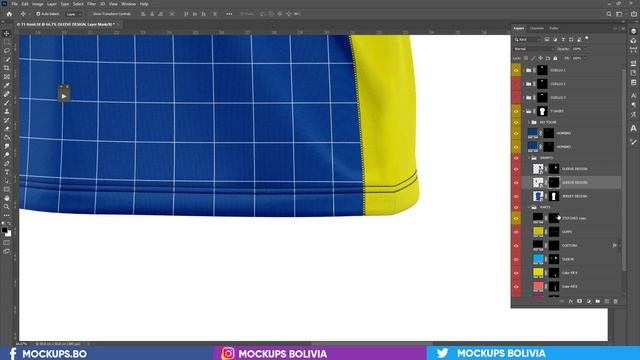Select the Lasso tool

coord(7,51)
